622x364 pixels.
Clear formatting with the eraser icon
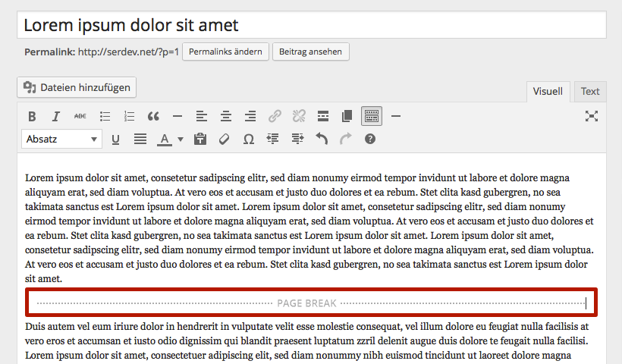point(224,140)
